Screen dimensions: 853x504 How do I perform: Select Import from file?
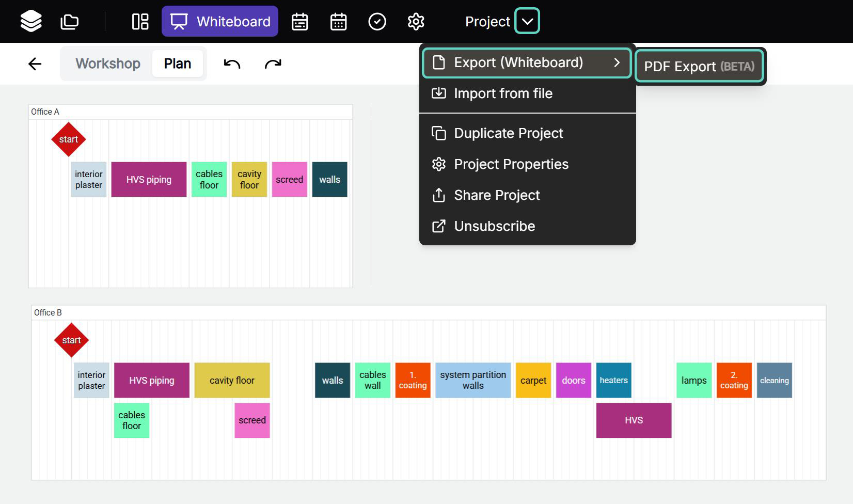coord(503,93)
